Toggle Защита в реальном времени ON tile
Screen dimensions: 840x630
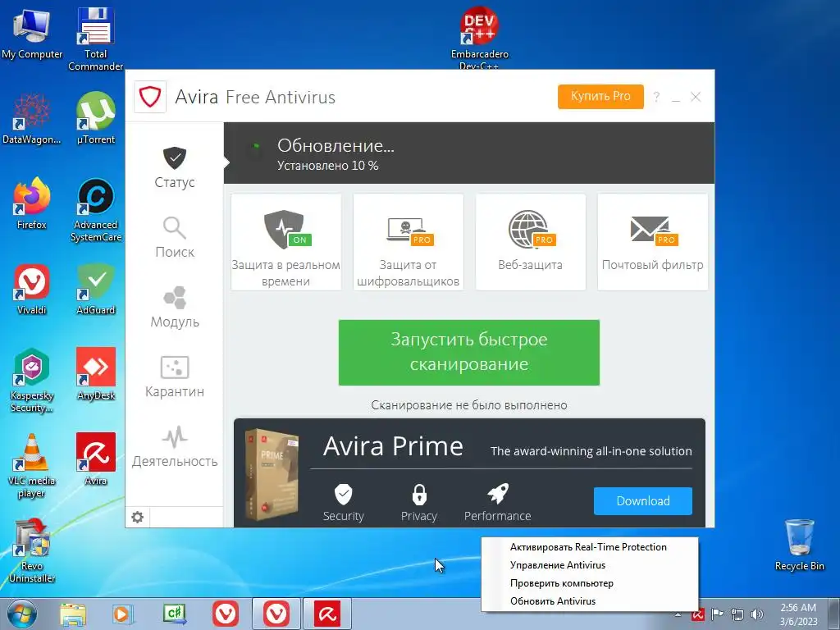(286, 242)
